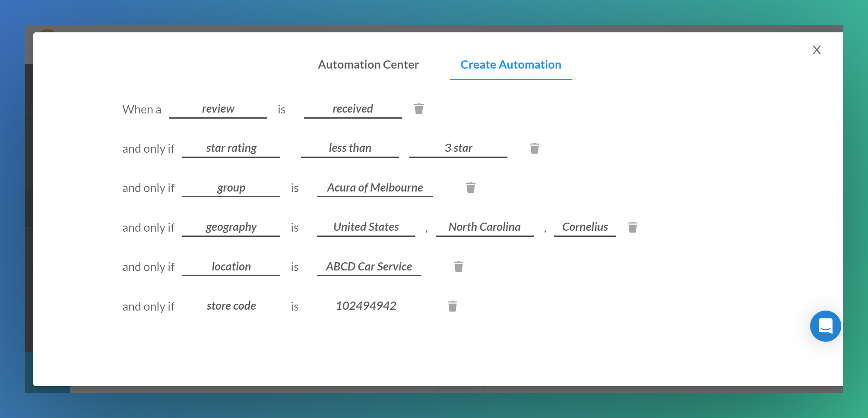This screenshot has width=868, height=418.
Task: Delete the review received trigger row
Action: [x=418, y=109]
